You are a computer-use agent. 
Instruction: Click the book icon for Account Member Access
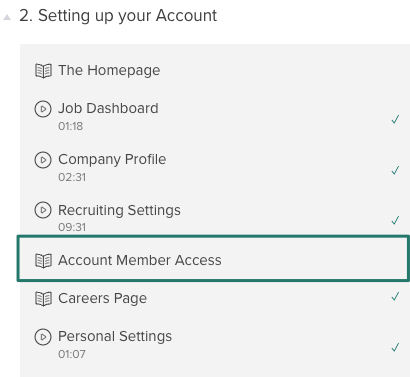43,261
